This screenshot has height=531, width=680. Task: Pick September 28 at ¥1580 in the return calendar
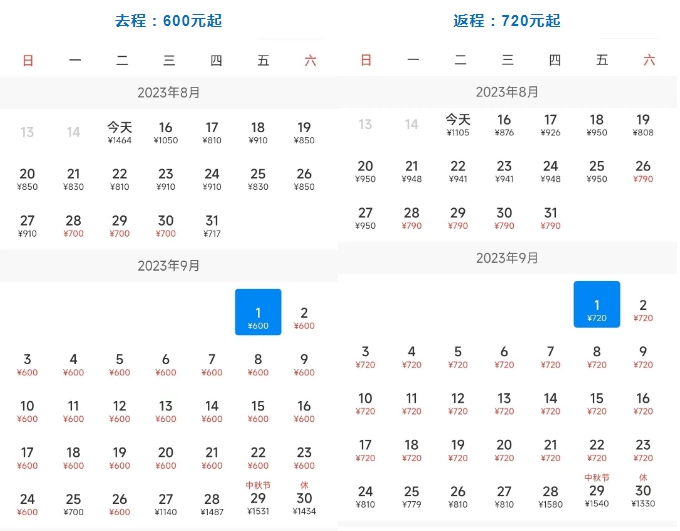click(x=550, y=496)
